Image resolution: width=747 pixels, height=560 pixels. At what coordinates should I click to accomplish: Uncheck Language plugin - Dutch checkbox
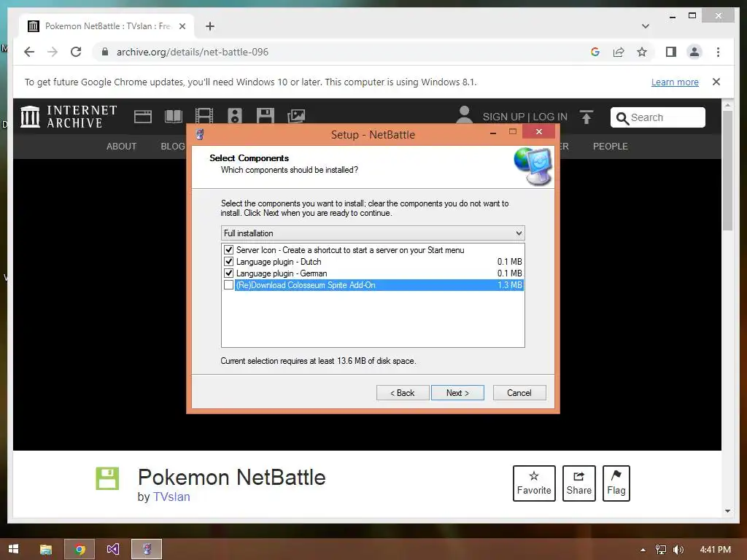tap(228, 262)
